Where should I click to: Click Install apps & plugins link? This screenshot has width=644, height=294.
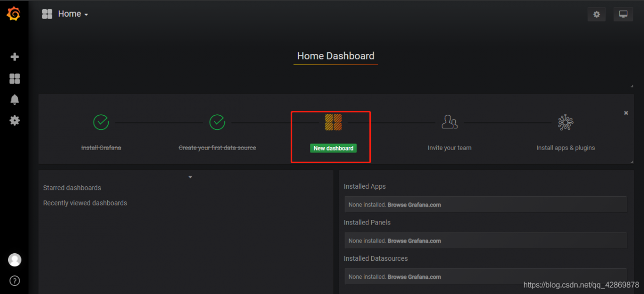[x=566, y=148]
